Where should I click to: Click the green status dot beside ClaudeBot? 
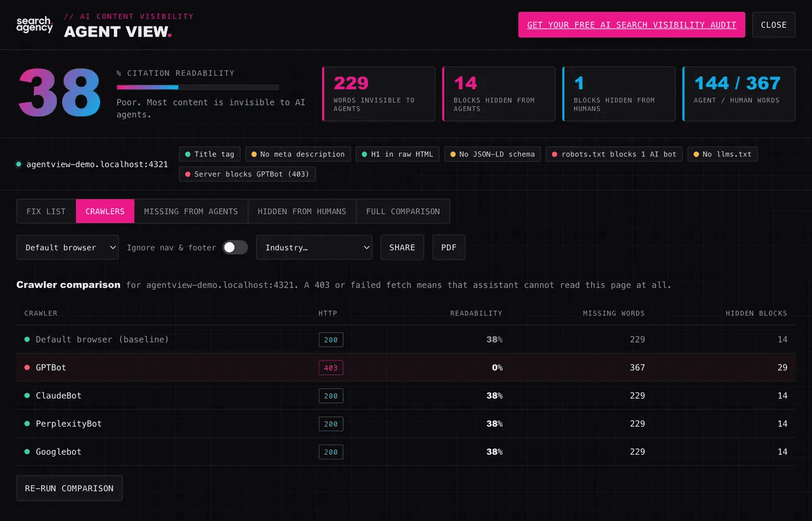27,396
